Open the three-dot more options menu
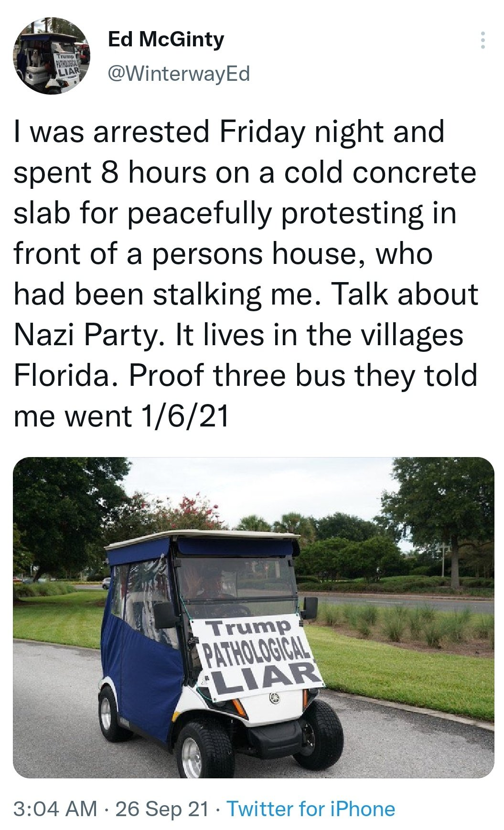The width and height of the screenshot is (504, 830). pyautogui.click(x=483, y=41)
